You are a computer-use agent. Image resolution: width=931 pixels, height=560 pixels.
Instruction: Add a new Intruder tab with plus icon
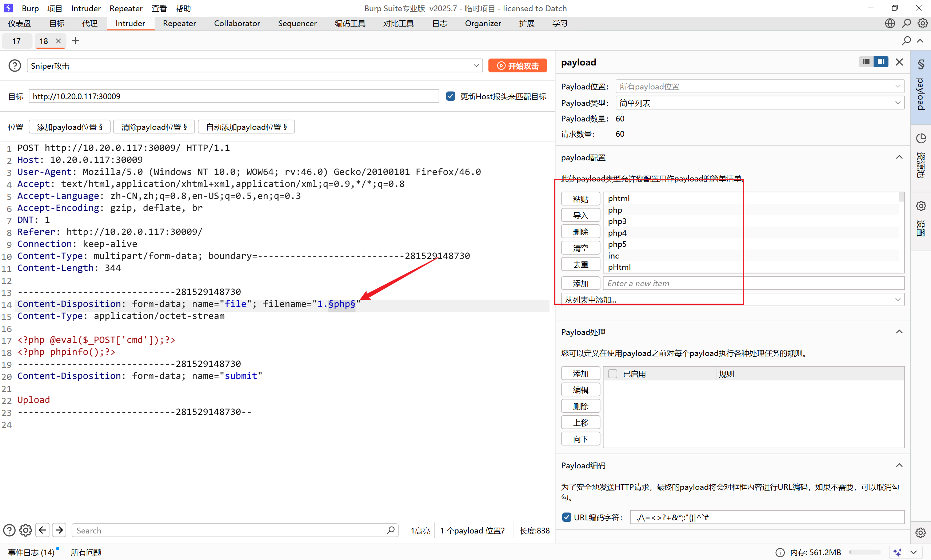tap(76, 41)
